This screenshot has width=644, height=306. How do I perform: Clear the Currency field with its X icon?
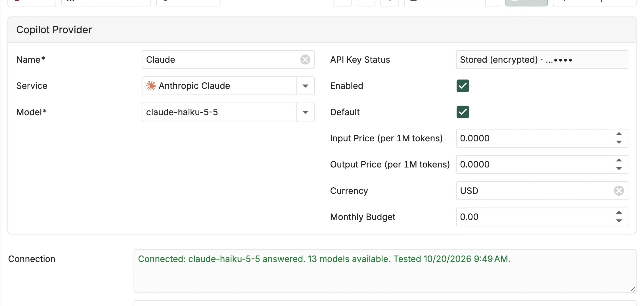coord(619,191)
